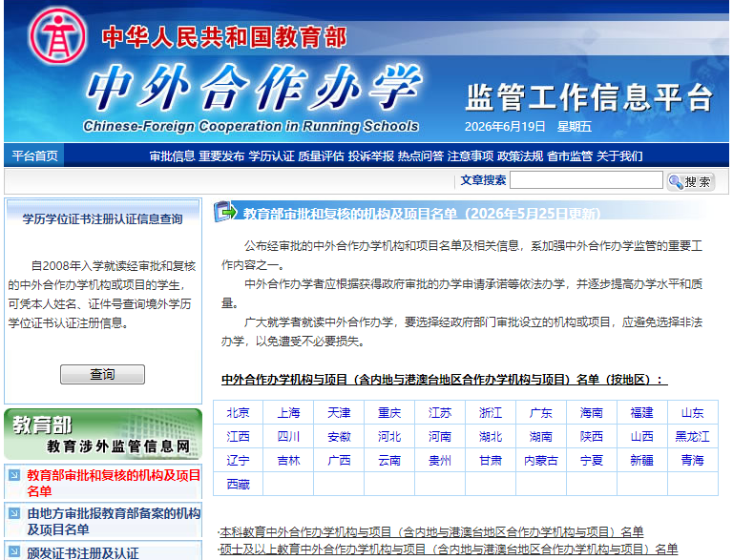733x560 pixels.
Task: Open the 硕士及以上教育中外合作办学机构与项目 list link
Action: [x=449, y=549]
